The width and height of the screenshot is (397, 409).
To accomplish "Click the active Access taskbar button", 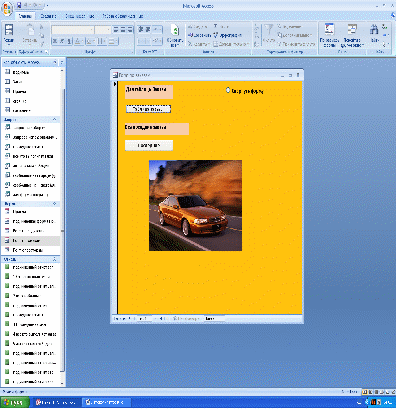I will tap(106, 402).
